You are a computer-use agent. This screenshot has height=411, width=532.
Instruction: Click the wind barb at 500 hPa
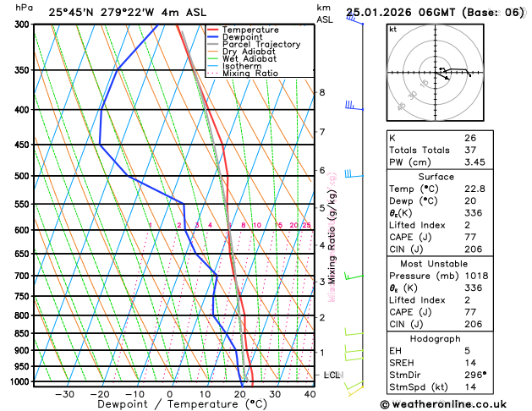point(354,174)
